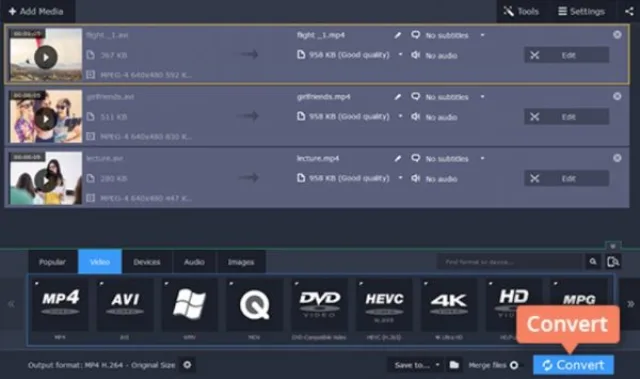This screenshot has height=379, width=640.
Task: Click the blue Convert button
Action: 573,365
